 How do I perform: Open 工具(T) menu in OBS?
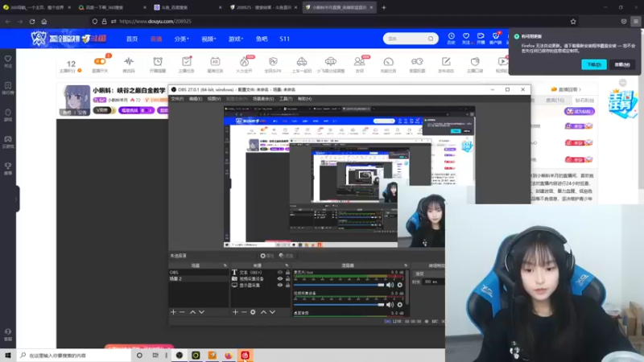coord(286,99)
